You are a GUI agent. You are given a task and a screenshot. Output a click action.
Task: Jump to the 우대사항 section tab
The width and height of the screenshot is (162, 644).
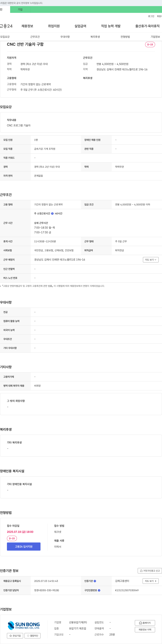point(65,37)
